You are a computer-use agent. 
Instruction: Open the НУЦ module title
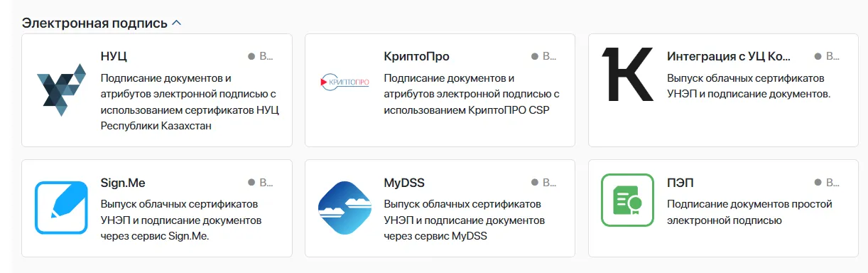114,57
